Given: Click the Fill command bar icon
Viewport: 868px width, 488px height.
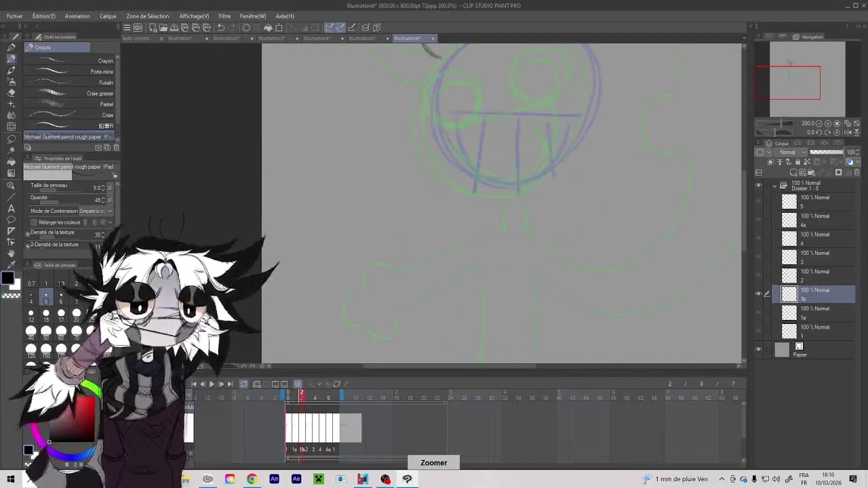Looking at the screenshot, I should pos(268,28).
